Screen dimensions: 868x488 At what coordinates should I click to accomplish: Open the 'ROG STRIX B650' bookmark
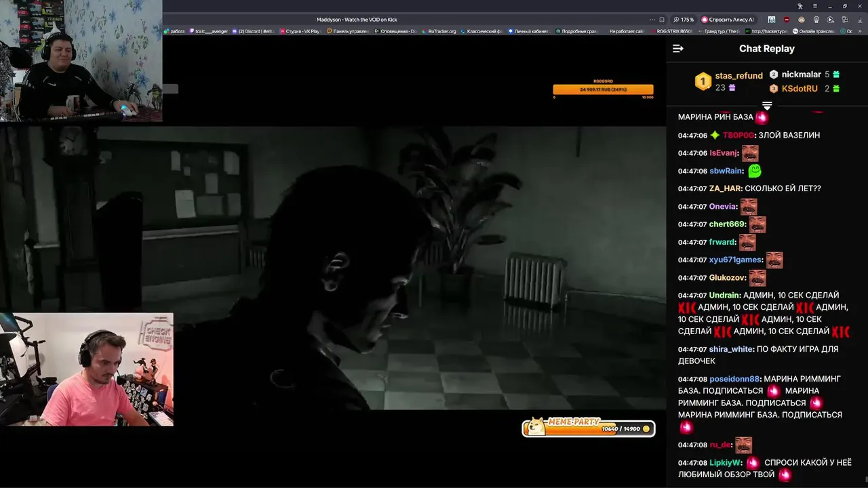(671, 31)
